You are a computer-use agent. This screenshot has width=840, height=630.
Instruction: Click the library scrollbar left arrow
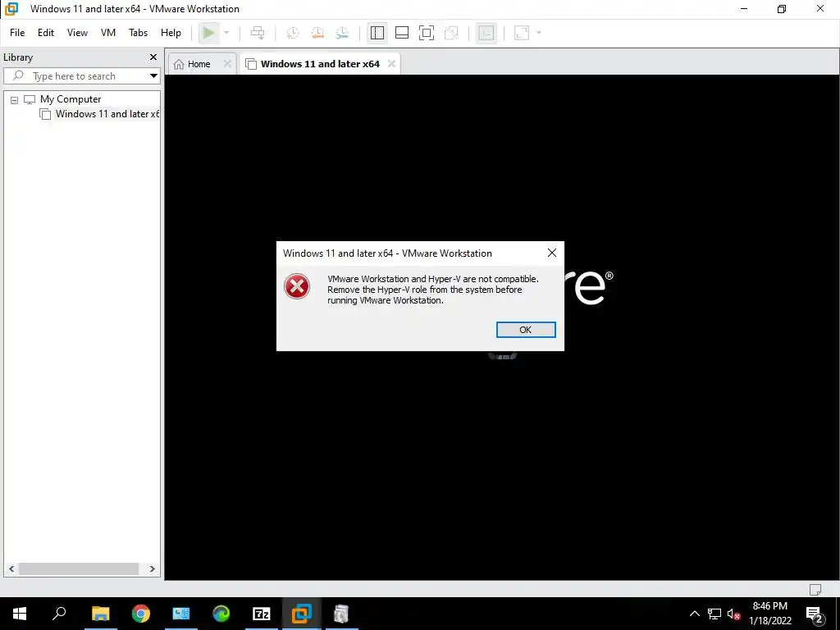[11, 569]
